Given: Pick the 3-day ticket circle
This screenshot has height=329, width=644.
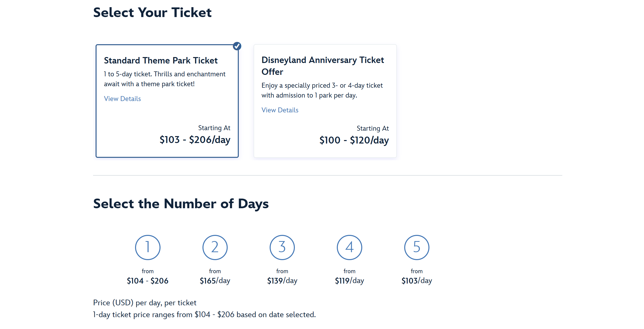Looking at the screenshot, I should click(282, 247).
